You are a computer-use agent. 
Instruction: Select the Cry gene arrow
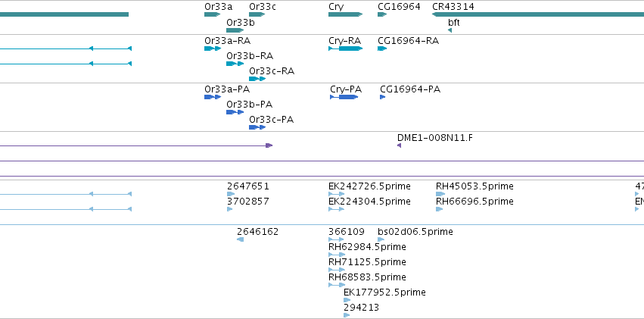pos(345,14)
